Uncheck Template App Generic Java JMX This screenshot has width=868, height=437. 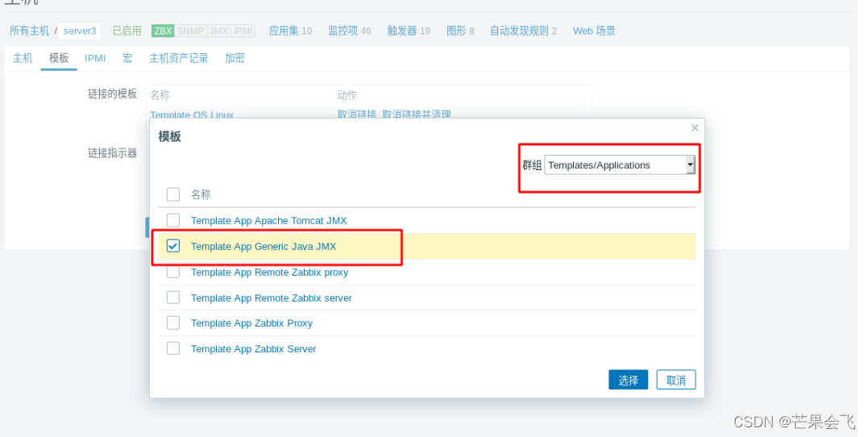coord(173,246)
